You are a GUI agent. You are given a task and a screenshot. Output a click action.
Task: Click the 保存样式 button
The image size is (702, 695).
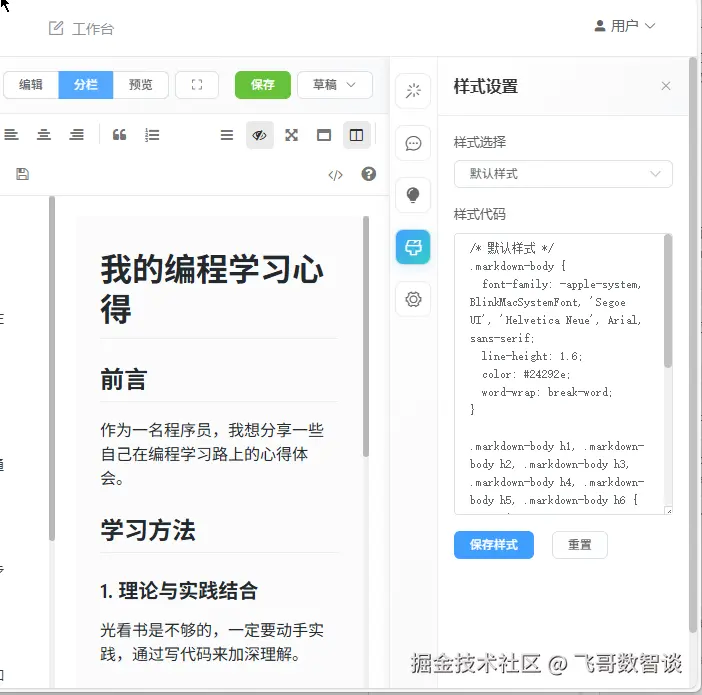(494, 545)
